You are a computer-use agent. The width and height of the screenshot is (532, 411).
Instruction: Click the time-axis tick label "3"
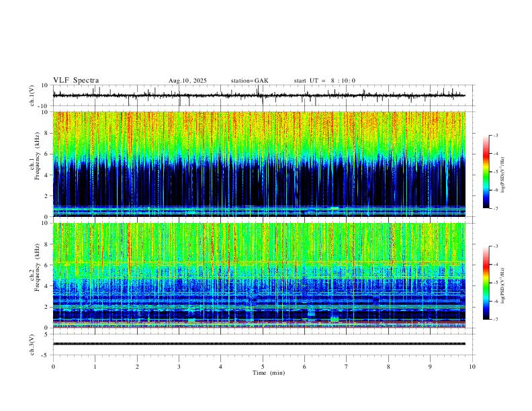pyautogui.click(x=179, y=367)
